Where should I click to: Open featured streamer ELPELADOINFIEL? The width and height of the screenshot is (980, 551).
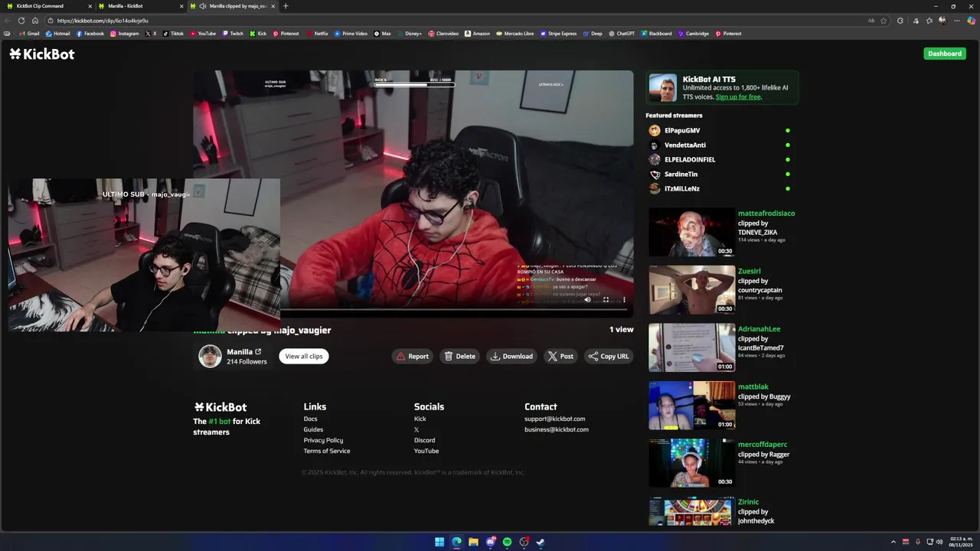coord(689,160)
